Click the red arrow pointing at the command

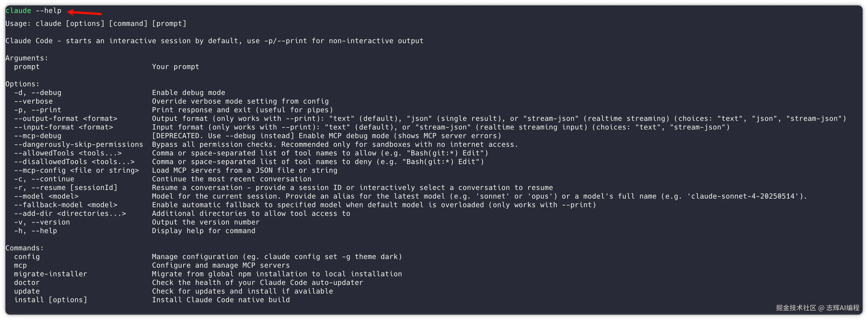[85, 13]
